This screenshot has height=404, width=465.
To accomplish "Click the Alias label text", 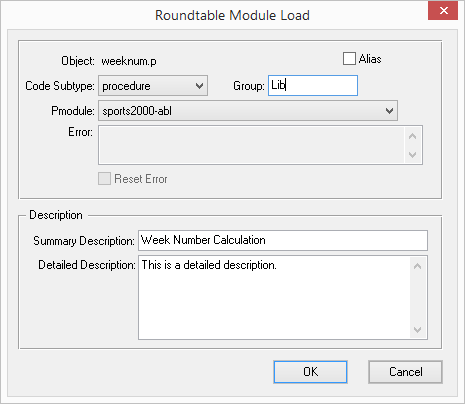I will coord(370,59).
